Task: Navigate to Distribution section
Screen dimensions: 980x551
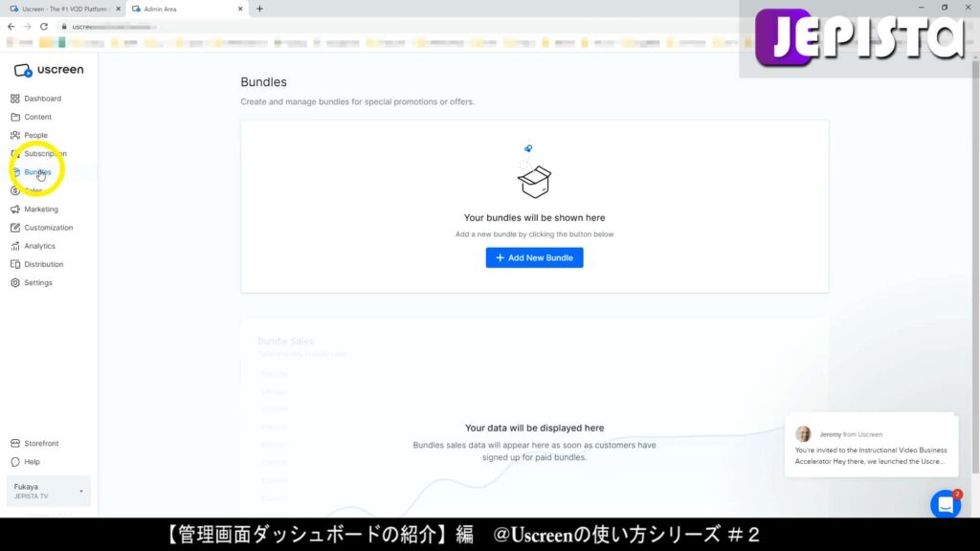Action: click(x=44, y=264)
